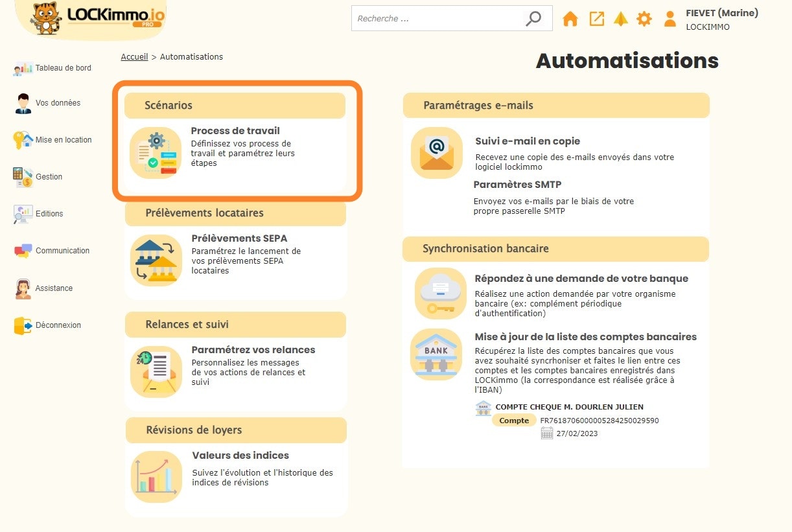Click the Tableau de bord chart icon

(23, 68)
